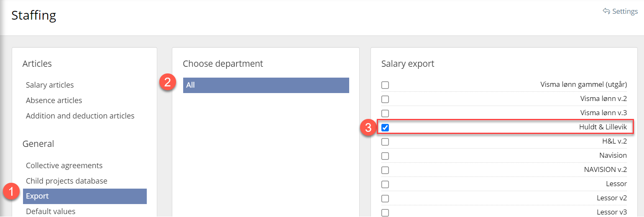The width and height of the screenshot is (644, 217).
Task: Go to Addition and deduction articles
Action: pos(80,116)
